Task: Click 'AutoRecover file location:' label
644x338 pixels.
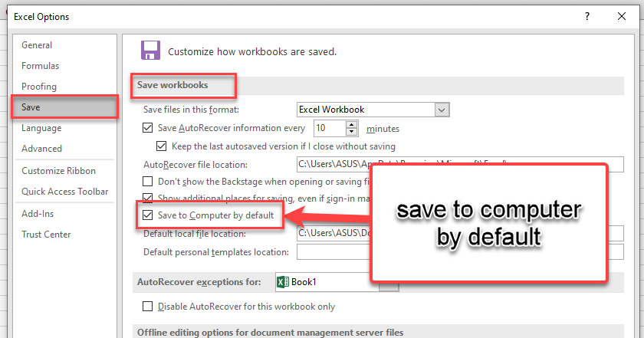Action: coord(195,165)
